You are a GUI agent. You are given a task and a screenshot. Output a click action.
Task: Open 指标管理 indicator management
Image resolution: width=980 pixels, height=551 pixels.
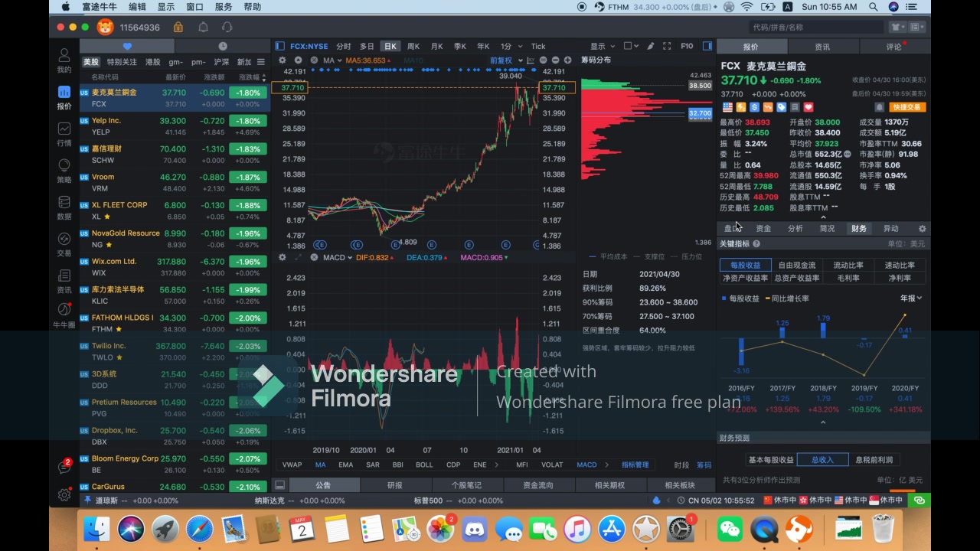coord(635,465)
